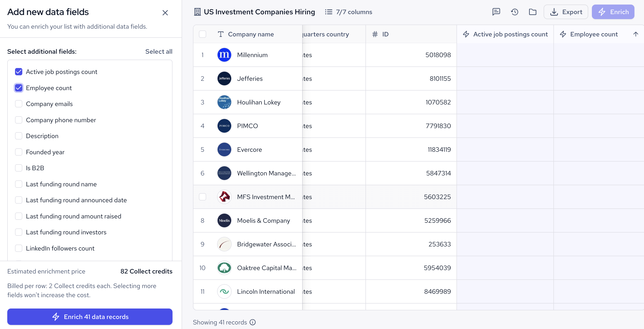
Task: Click the Houlihan Lokey logo
Action: (x=224, y=102)
